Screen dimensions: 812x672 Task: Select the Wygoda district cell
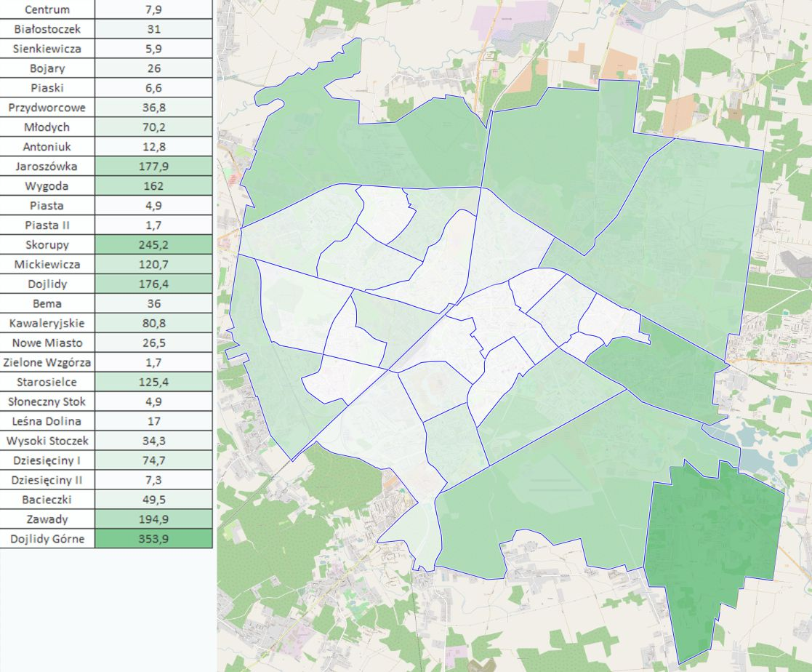pos(47,186)
